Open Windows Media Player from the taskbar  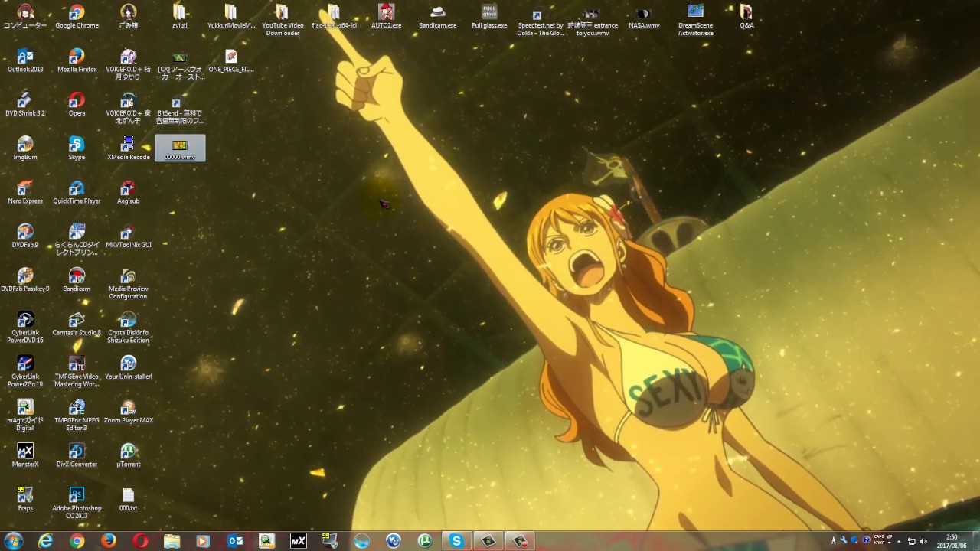[203, 541]
